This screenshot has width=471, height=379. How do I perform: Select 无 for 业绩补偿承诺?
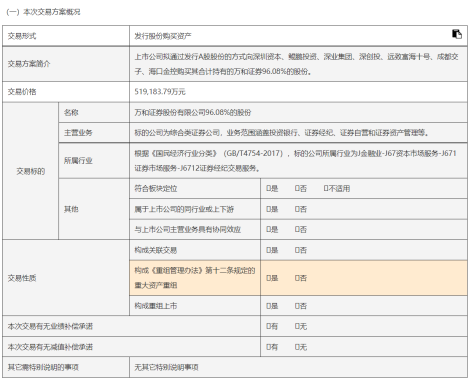[x=297, y=327]
